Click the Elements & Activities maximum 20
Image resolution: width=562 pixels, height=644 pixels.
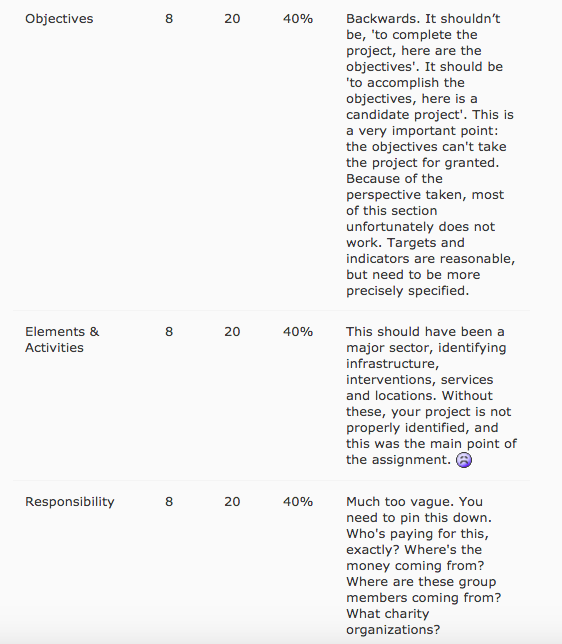point(232,332)
